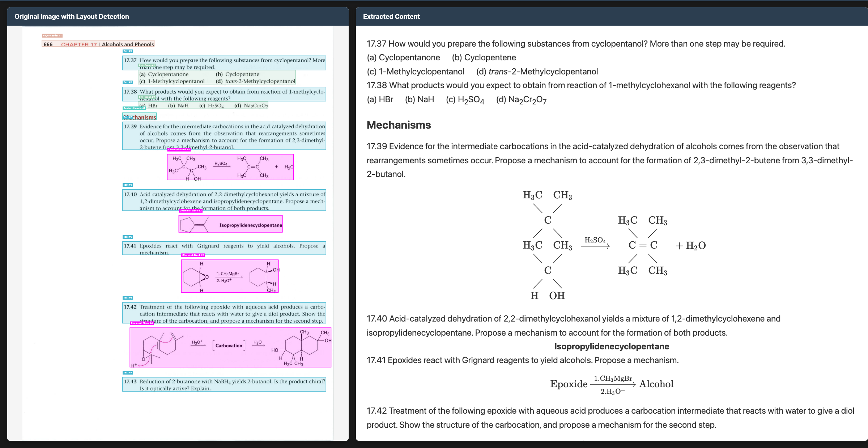Click the extracted 17.38 question text
This screenshot has width=868, height=448.
point(581,85)
